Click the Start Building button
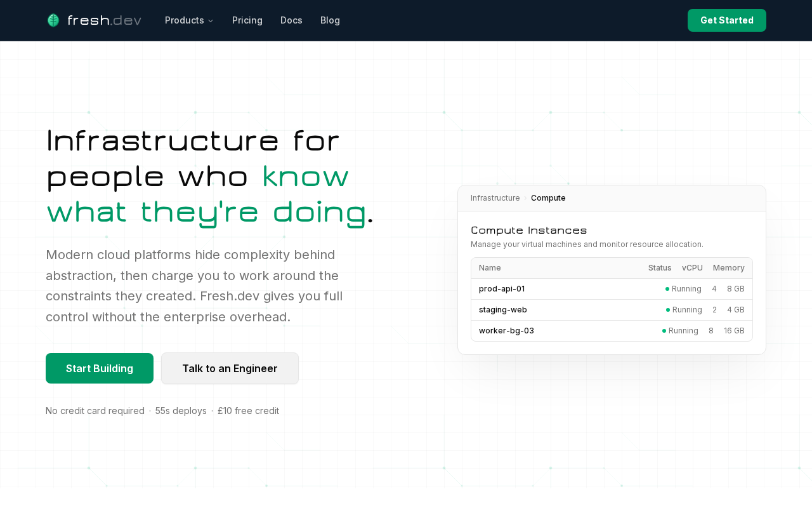Screen dimensions: 812x508 [x=100, y=368]
